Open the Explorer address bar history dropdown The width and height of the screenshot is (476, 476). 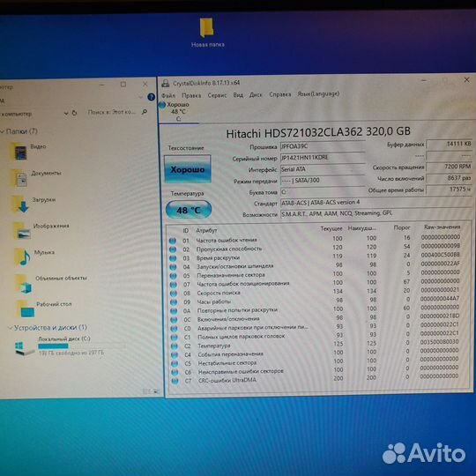click(66, 114)
